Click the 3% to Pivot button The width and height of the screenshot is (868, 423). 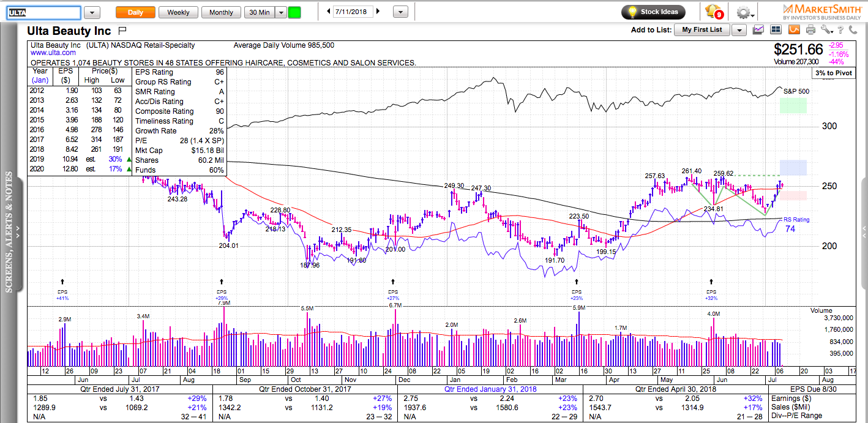832,73
